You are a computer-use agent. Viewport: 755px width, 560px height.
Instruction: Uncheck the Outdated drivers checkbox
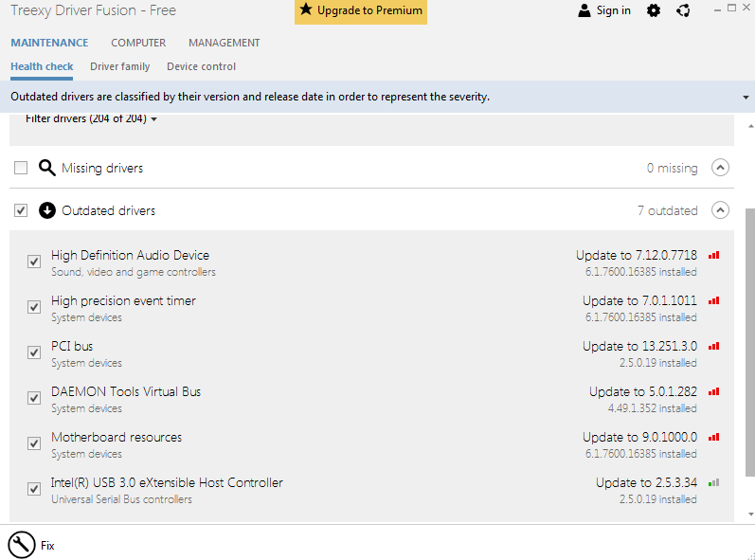(21, 210)
